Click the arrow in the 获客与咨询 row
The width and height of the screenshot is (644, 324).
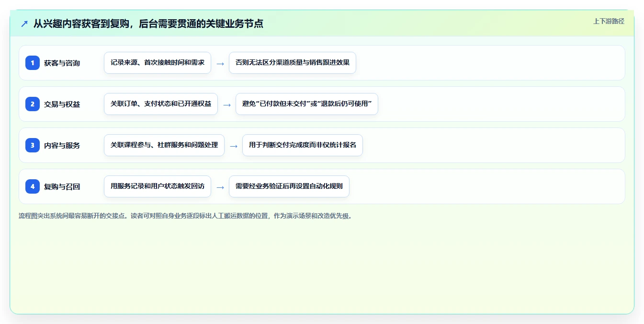tap(220, 63)
